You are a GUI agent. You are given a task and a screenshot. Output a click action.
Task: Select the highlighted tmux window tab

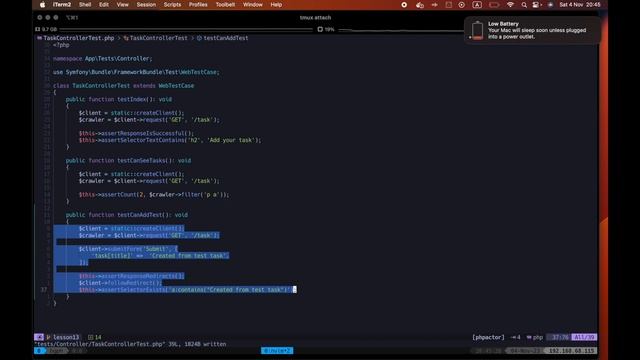tap(277, 351)
